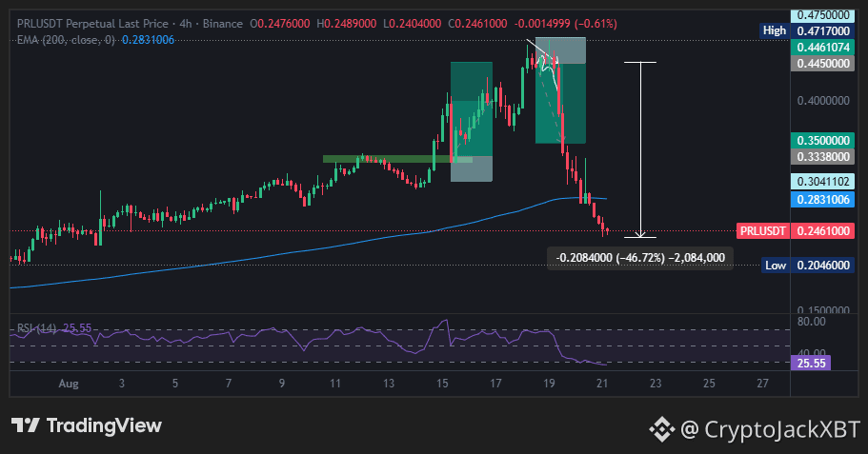Click the 0.4750000 price axis label

point(822,15)
